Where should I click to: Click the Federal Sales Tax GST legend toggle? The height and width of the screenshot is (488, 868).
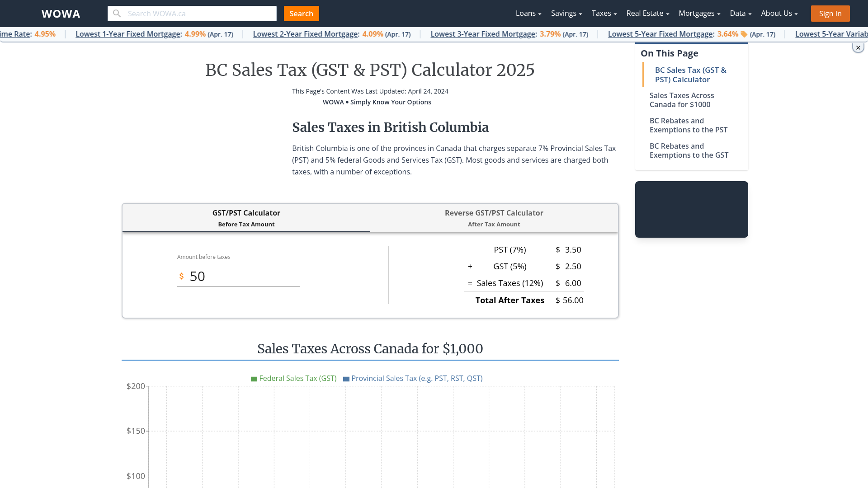(x=293, y=378)
